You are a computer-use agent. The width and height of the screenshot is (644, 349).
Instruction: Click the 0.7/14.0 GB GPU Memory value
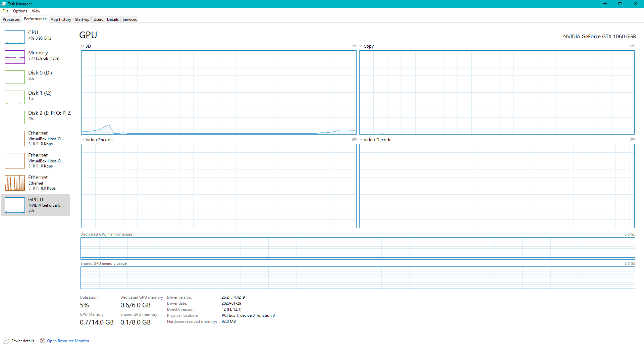coord(97,322)
